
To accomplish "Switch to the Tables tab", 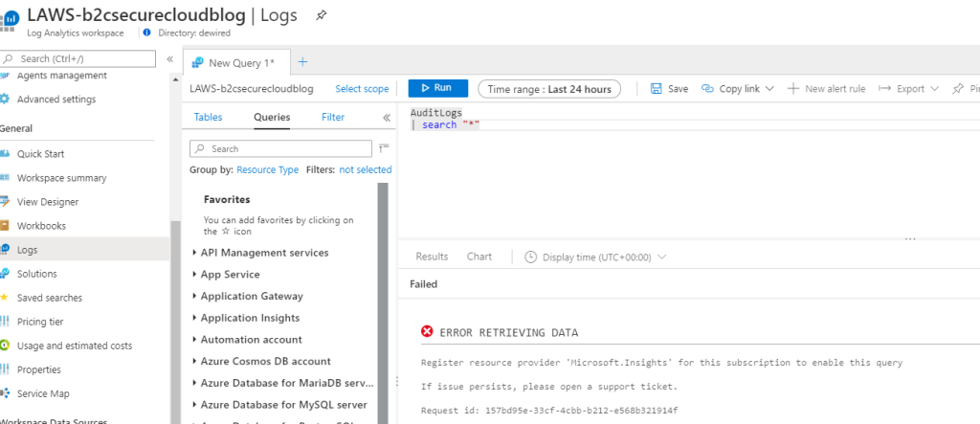I will (x=208, y=118).
